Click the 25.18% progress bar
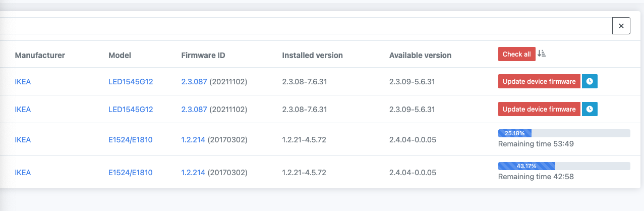This screenshot has width=644, height=211. click(564, 133)
